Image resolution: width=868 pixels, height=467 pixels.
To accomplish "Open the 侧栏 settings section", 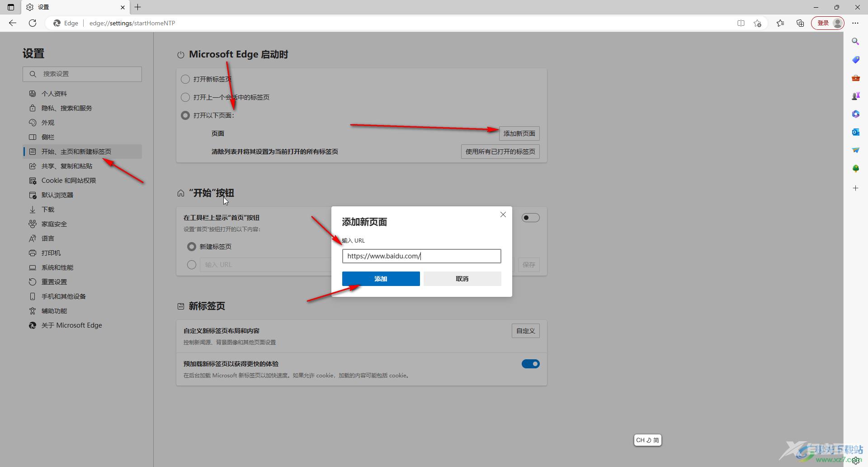I will pyautogui.click(x=82, y=137).
